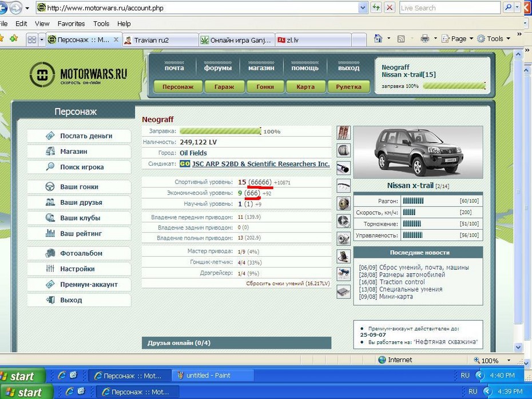Image resolution: width=532 pixels, height=399 pixels.
Task: Click the Гараж navigation button
Action: (224, 87)
